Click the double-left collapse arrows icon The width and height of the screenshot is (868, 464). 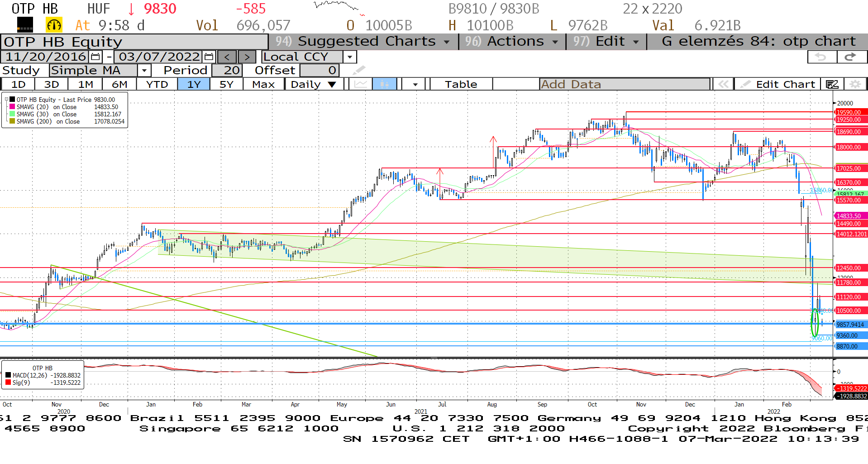[723, 84]
